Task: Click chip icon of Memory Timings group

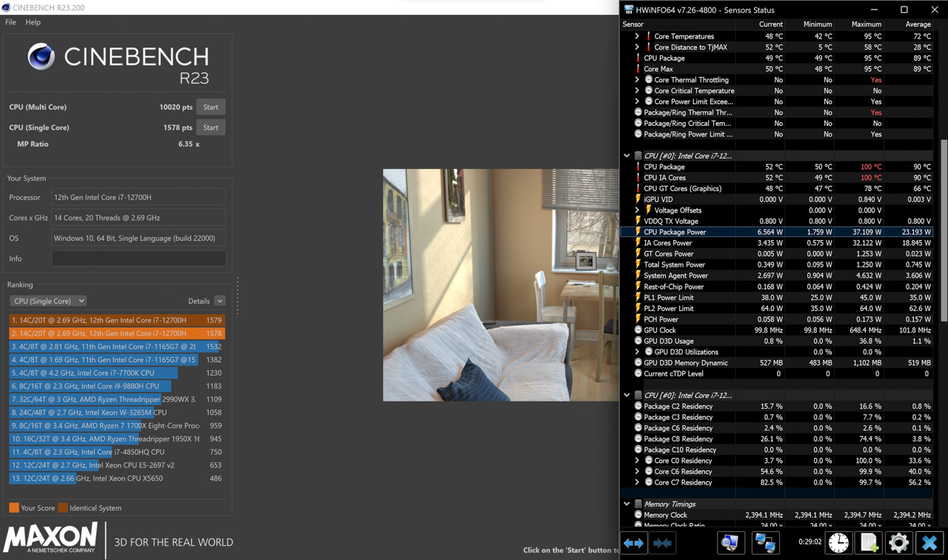Action: (x=638, y=504)
